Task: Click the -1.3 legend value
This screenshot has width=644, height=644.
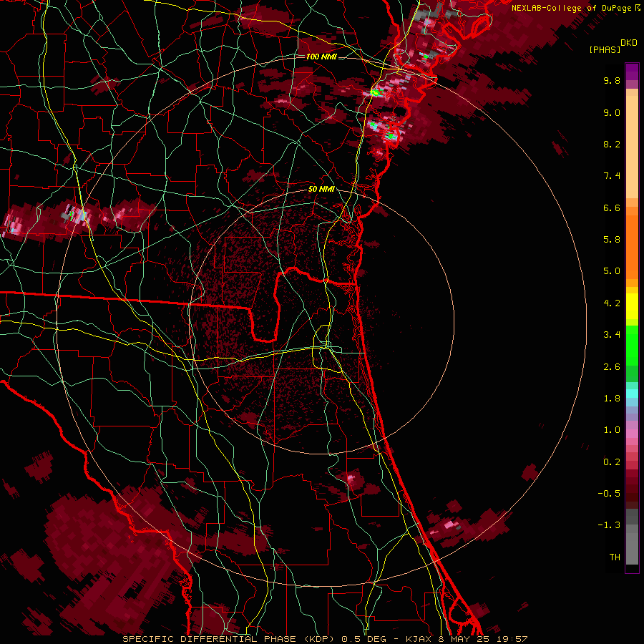Action: point(609,525)
